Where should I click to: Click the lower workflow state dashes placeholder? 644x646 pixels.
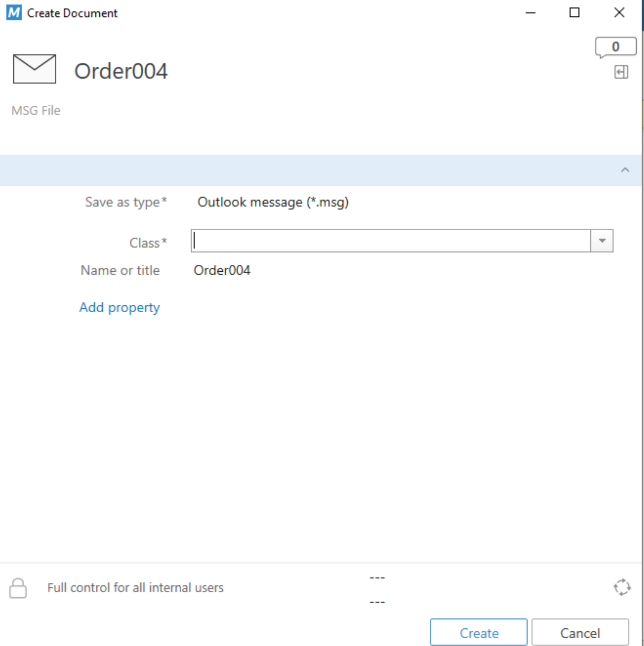pyautogui.click(x=377, y=602)
